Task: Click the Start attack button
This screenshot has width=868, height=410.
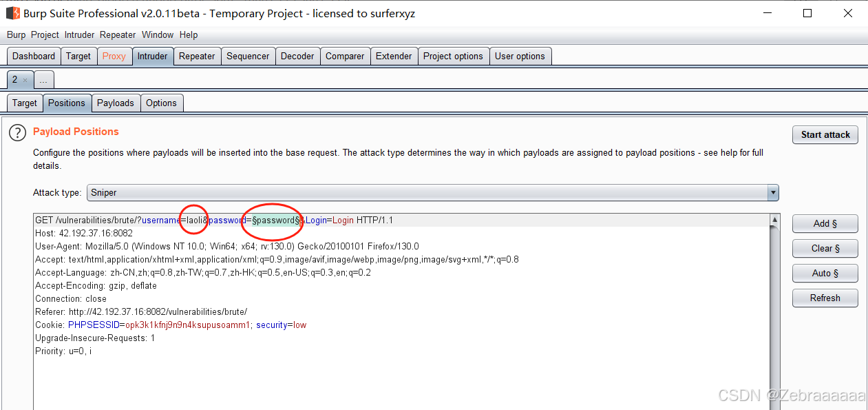Action: 825,134
